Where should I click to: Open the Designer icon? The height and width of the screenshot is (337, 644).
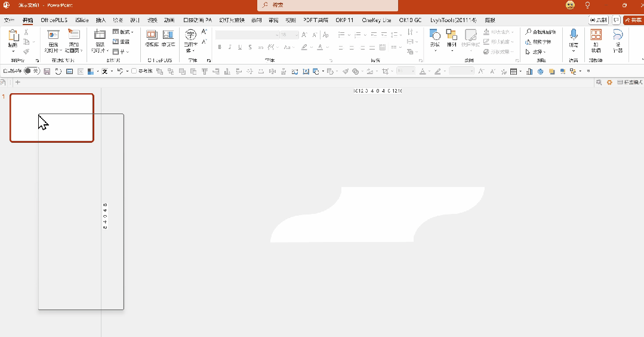(618, 35)
